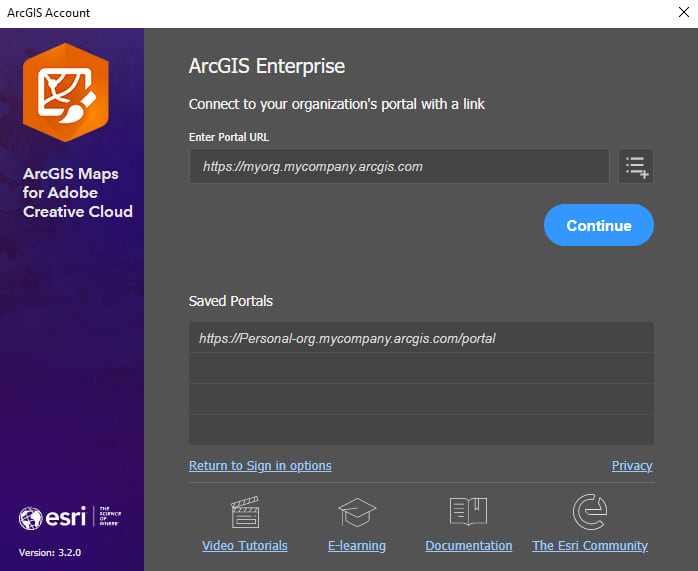Click the ArcGIS Maps for Adobe hexagon logo
Screen dimensions: 698x571
click(x=66, y=93)
